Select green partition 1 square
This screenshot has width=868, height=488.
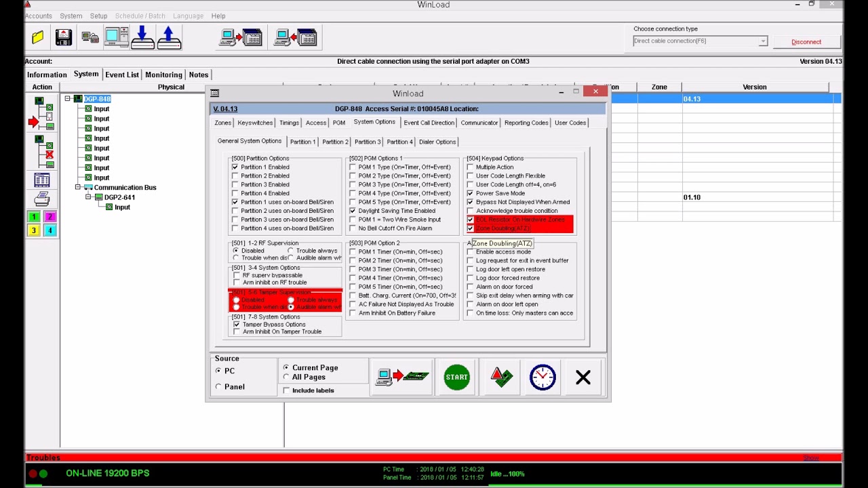coord(33,217)
